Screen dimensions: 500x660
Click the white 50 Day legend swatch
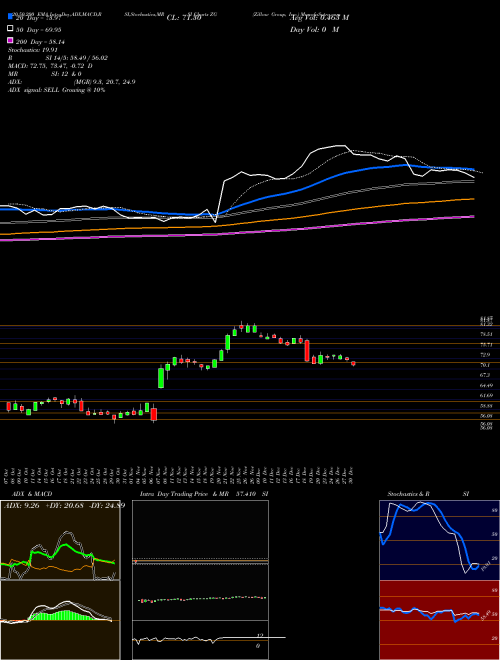pyautogui.click(x=10, y=28)
